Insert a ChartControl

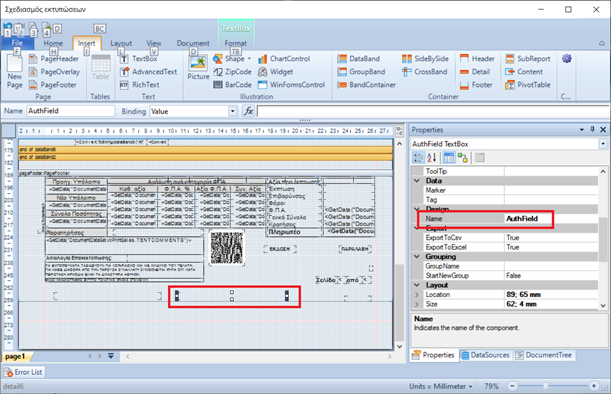tap(284, 59)
